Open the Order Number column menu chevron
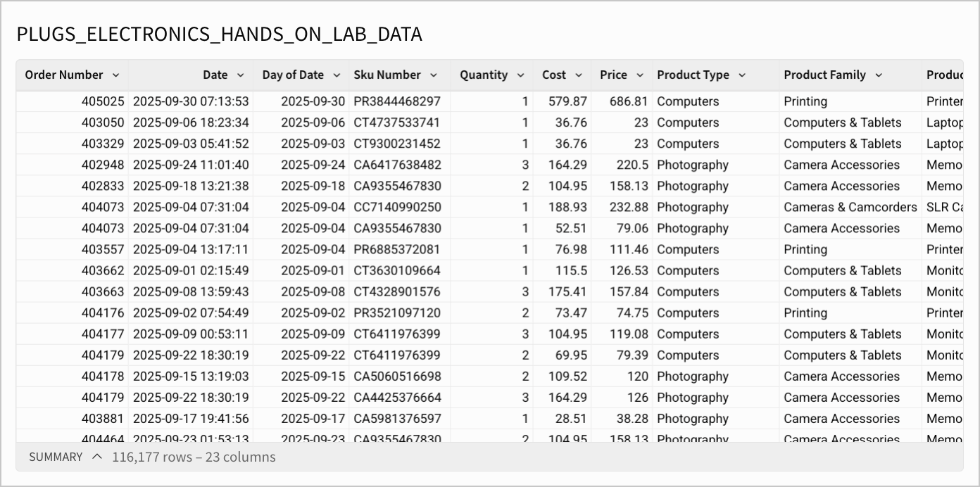The width and height of the screenshot is (980, 487). [117, 75]
